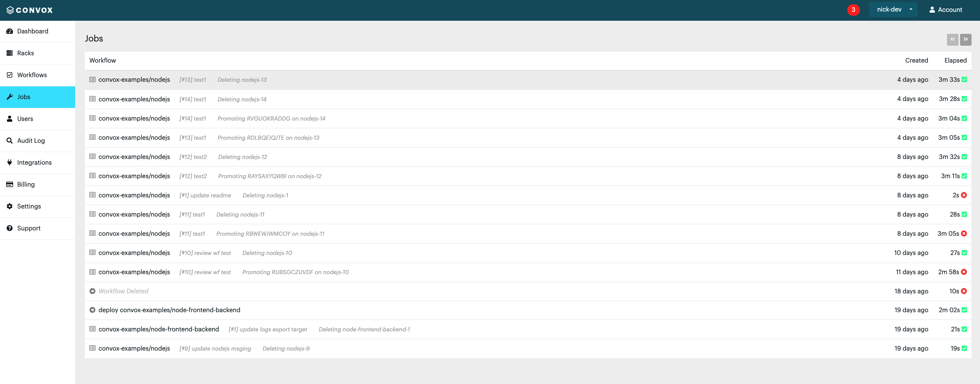
Task: Click created time 10 days ago
Action: pyautogui.click(x=911, y=253)
